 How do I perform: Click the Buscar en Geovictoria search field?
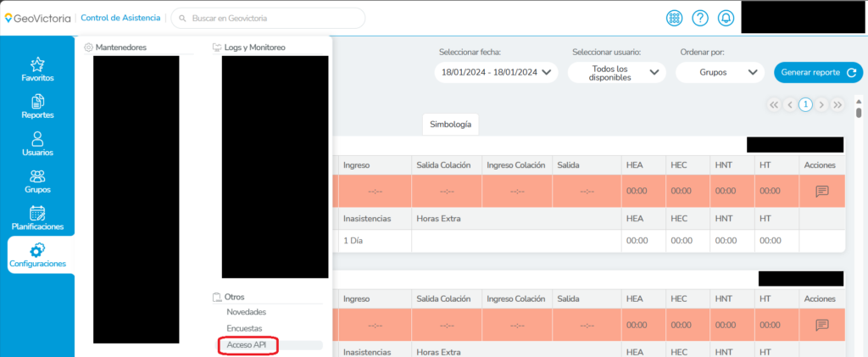[268, 19]
